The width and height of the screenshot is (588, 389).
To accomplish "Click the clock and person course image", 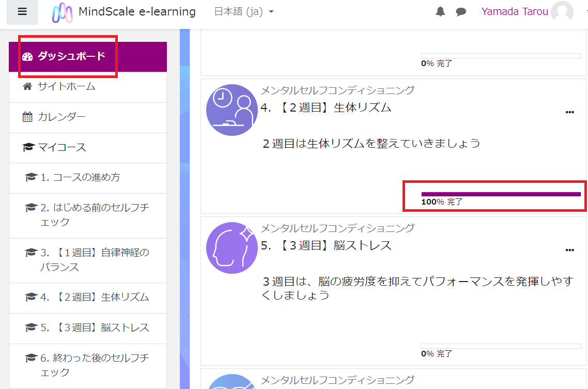I will pyautogui.click(x=232, y=110).
